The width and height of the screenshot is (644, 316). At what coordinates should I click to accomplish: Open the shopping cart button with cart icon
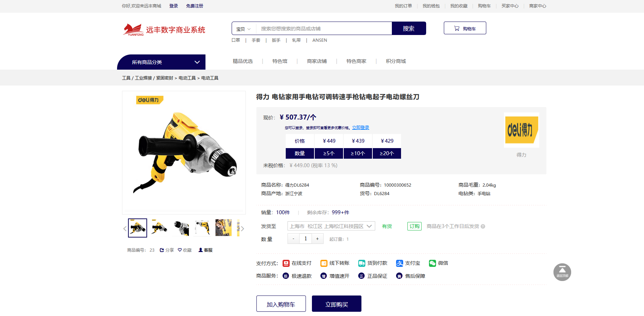point(465,28)
